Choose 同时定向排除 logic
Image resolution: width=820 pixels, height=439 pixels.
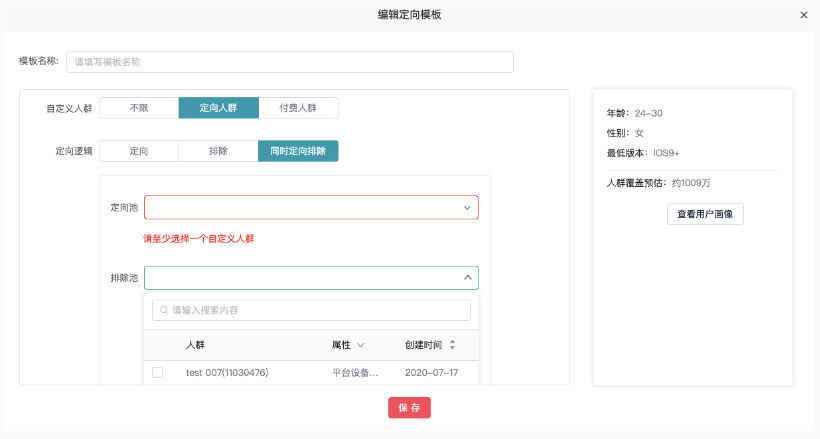click(x=298, y=151)
